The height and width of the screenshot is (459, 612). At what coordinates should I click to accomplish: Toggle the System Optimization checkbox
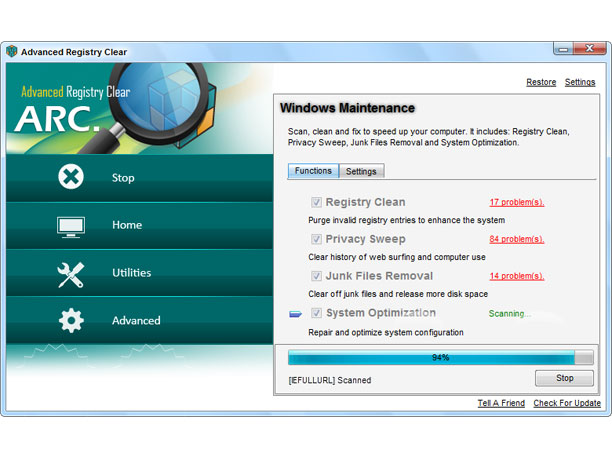pyautogui.click(x=316, y=313)
